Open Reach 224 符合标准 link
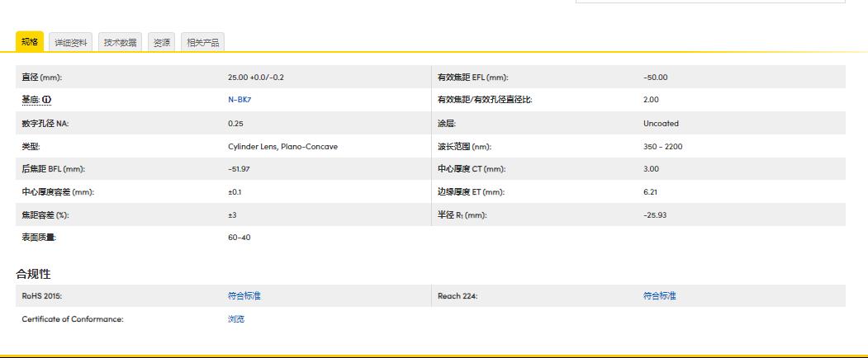The height and width of the screenshot is (358, 868). pyautogui.click(x=659, y=296)
